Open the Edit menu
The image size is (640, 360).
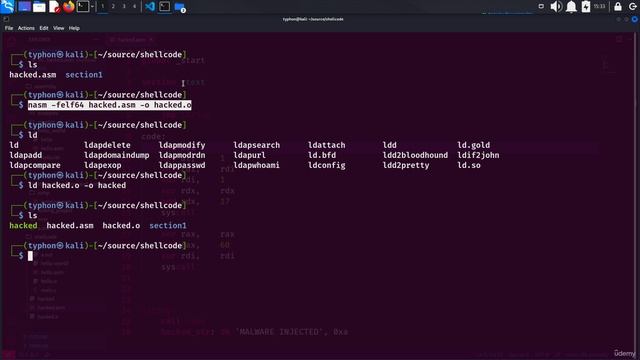coord(44,28)
